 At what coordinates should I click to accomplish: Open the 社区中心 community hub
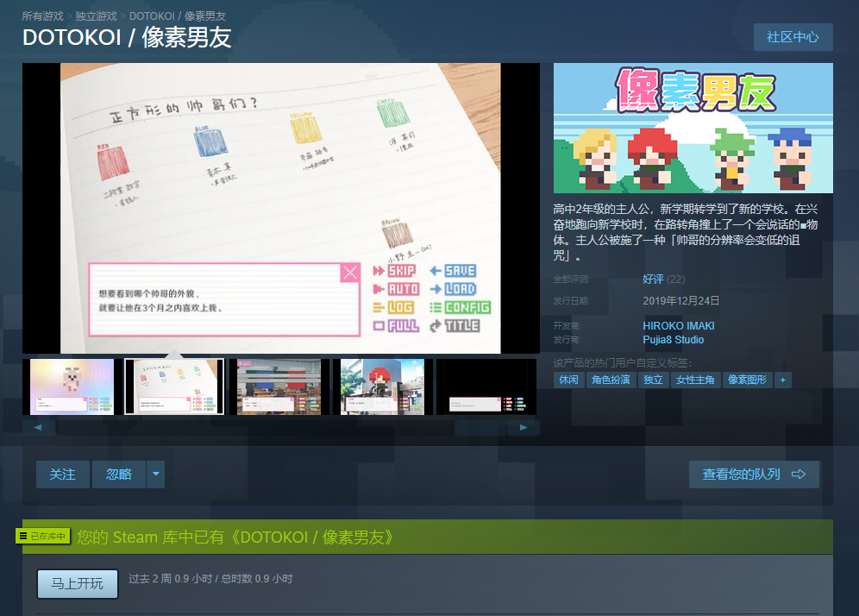(793, 37)
